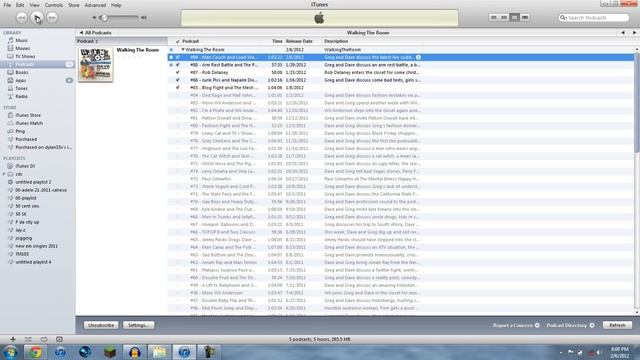Switch to list view mode
The height and width of the screenshot is (360, 640).
(x=493, y=18)
